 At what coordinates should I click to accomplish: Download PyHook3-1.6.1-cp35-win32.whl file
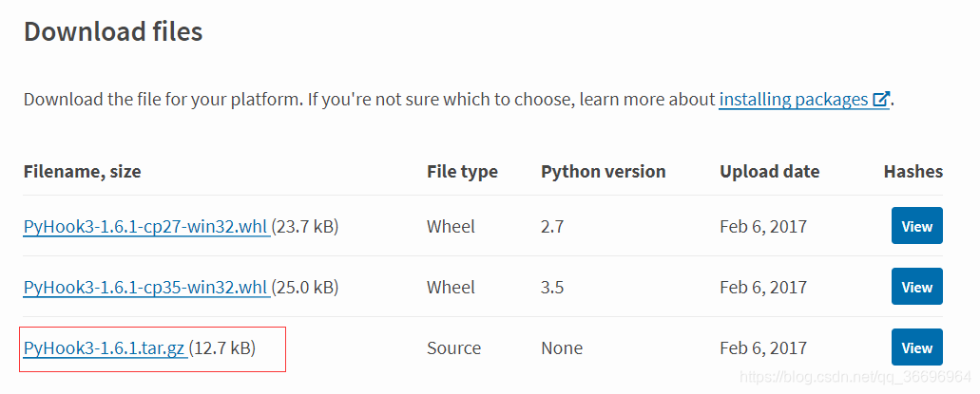146,288
